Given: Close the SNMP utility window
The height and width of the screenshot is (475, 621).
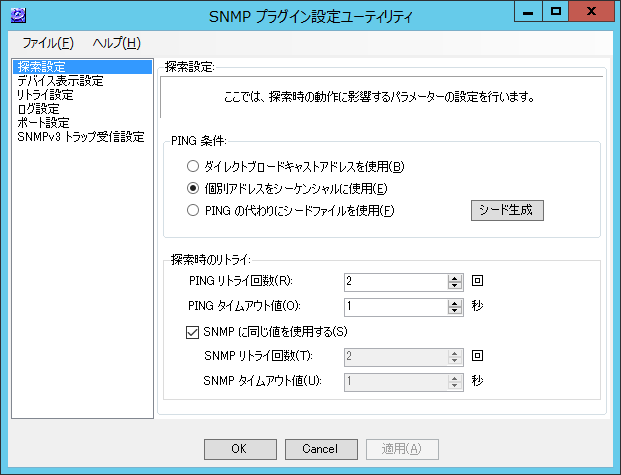Looking at the screenshot, I should click(x=592, y=11).
